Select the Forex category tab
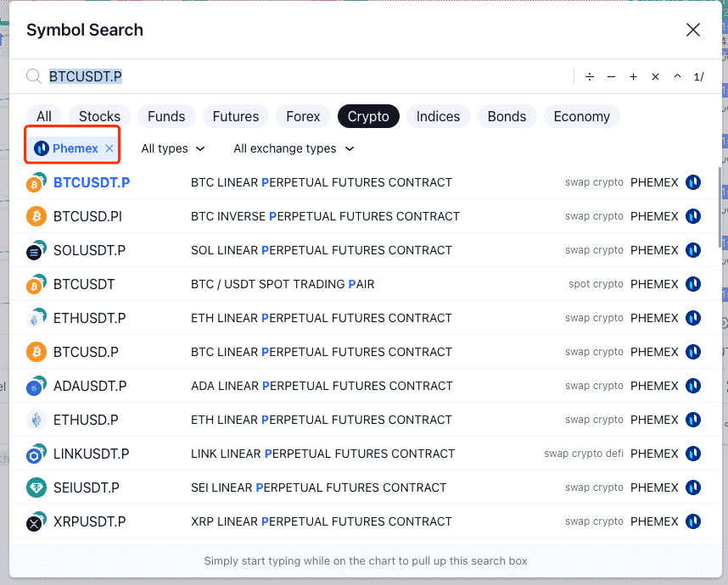Screen dimensions: 728x585 point(303,116)
